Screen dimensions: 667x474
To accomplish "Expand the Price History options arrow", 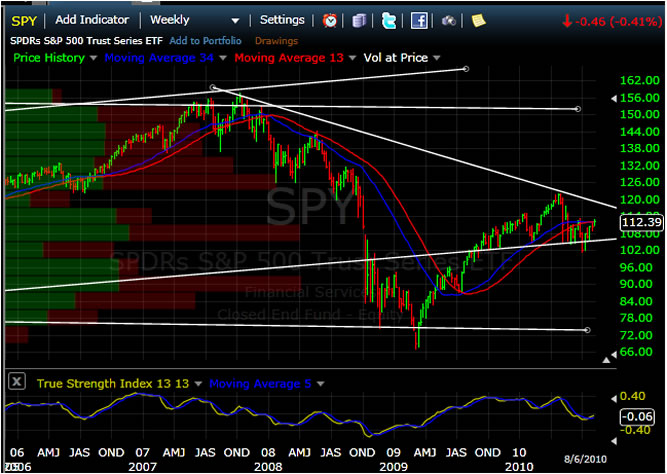I will coord(94,58).
